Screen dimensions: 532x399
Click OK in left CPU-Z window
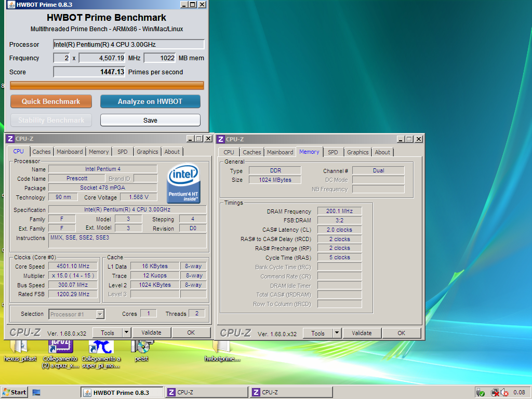pos(191,332)
